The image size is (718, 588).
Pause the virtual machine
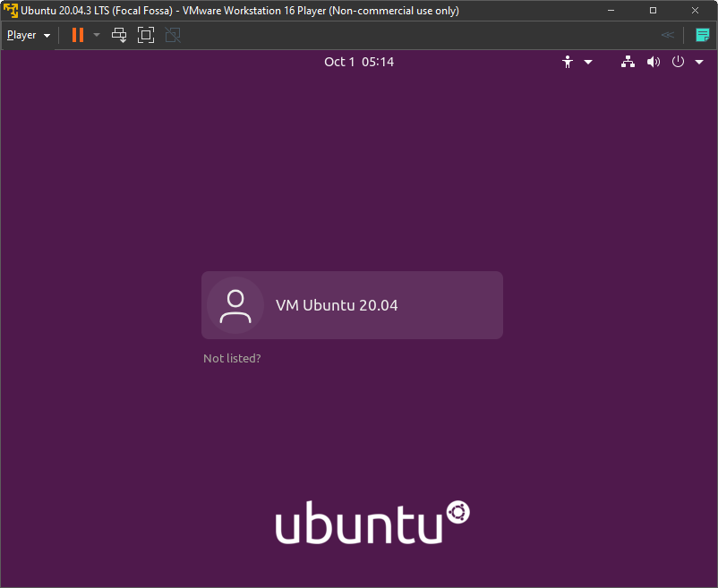coord(78,35)
